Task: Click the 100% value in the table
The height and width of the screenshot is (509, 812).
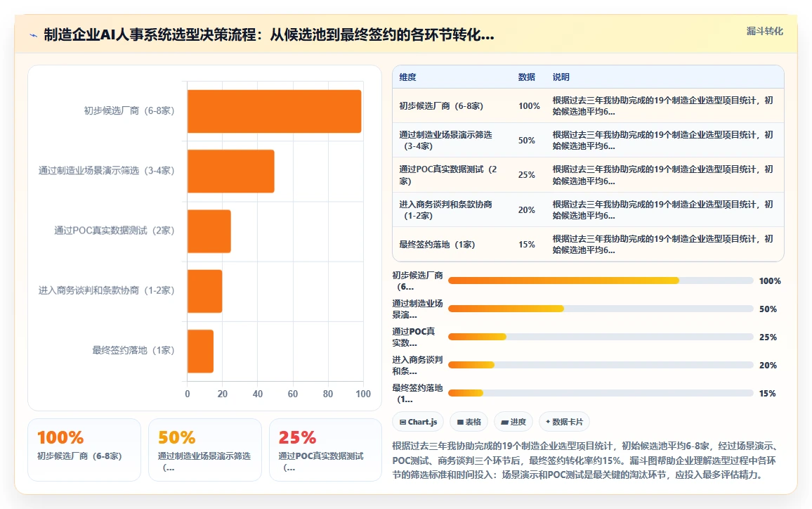Action: pyautogui.click(x=529, y=105)
